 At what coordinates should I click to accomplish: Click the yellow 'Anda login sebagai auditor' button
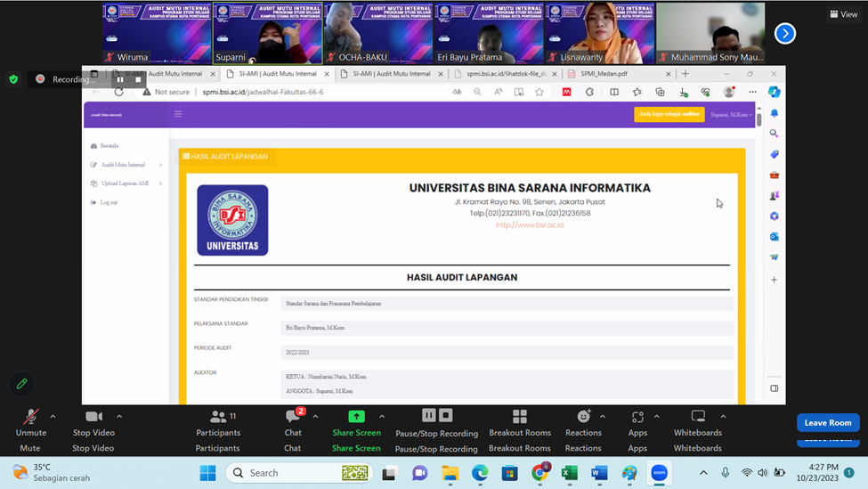(x=669, y=114)
